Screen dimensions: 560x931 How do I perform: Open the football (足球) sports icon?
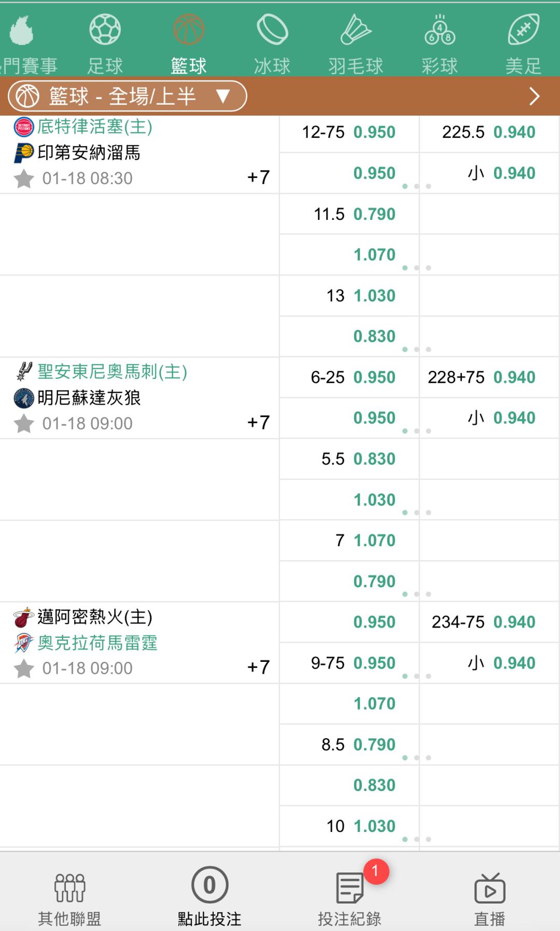105,30
